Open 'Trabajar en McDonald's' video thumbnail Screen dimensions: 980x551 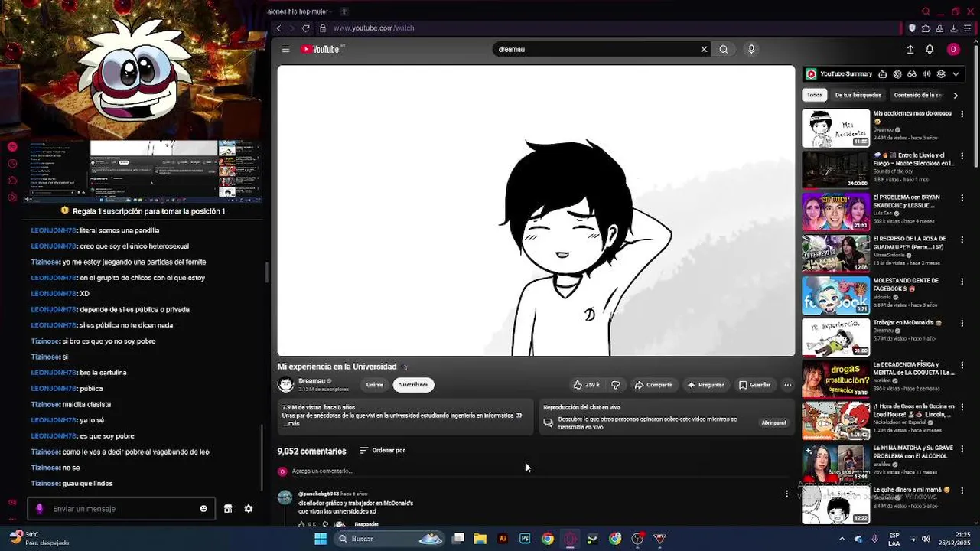click(836, 337)
